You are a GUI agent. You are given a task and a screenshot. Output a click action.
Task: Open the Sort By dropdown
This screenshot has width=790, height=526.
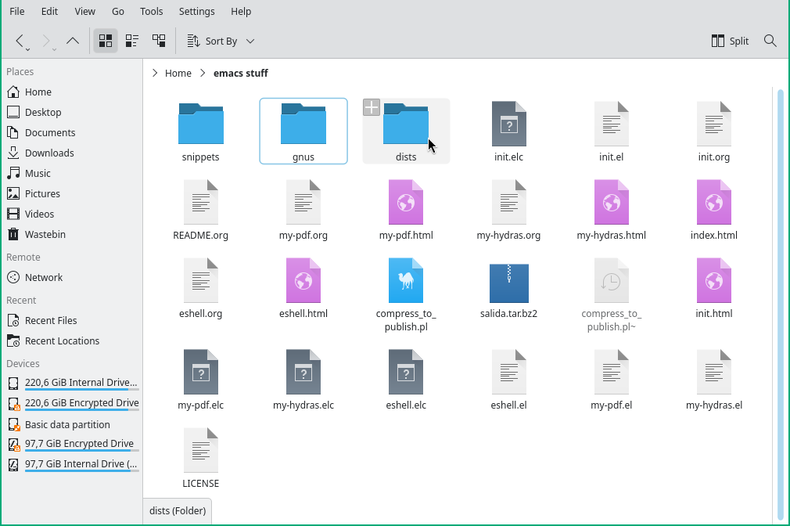(221, 41)
